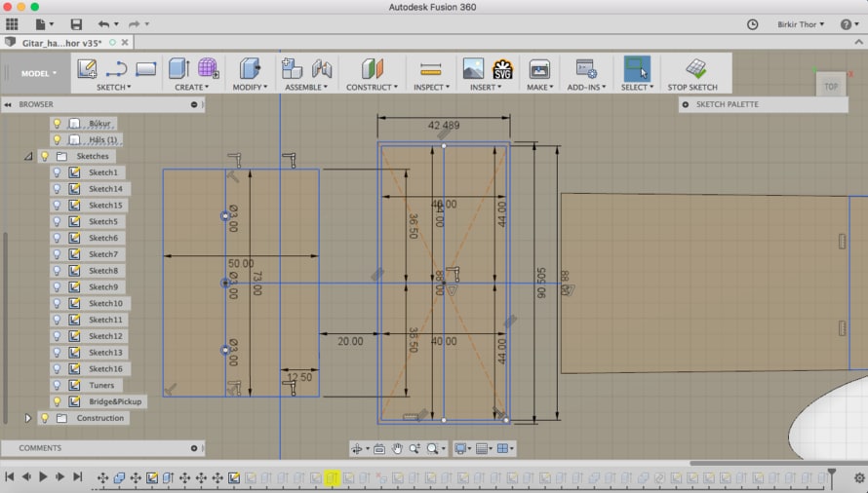
Task: Click the Save icon in top bar
Action: pos(76,24)
